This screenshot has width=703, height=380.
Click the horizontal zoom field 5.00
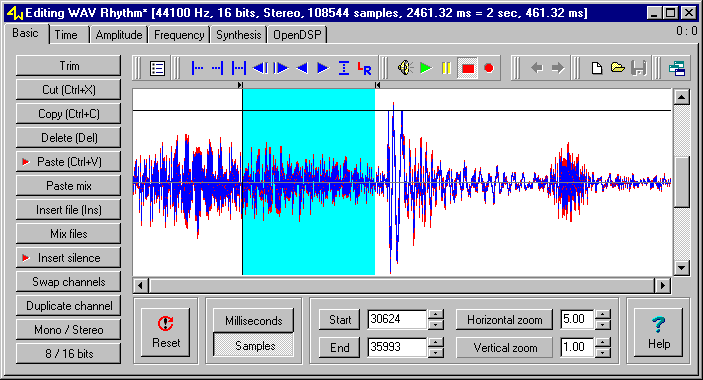tap(577, 320)
